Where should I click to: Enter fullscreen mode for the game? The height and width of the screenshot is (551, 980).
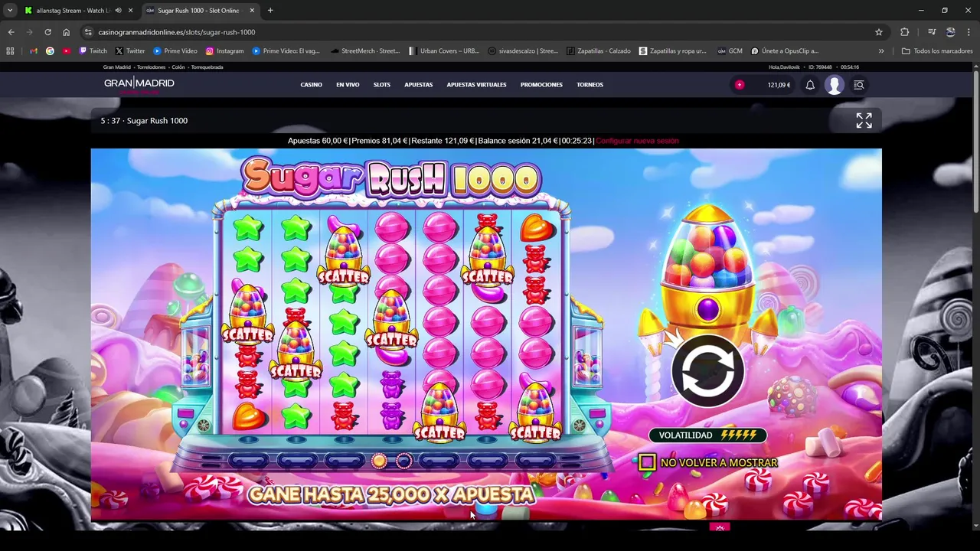coord(864,120)
